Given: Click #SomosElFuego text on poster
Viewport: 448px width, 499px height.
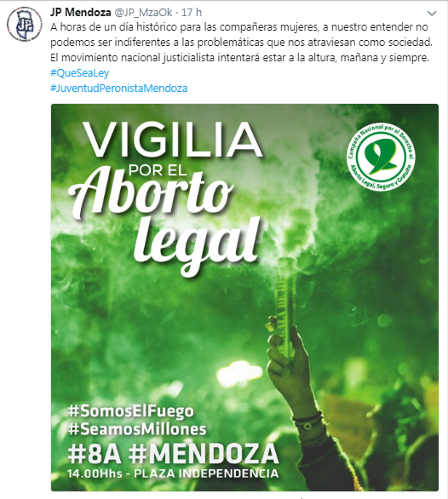Looking at the screenshot, I should [x=130, y=411].
